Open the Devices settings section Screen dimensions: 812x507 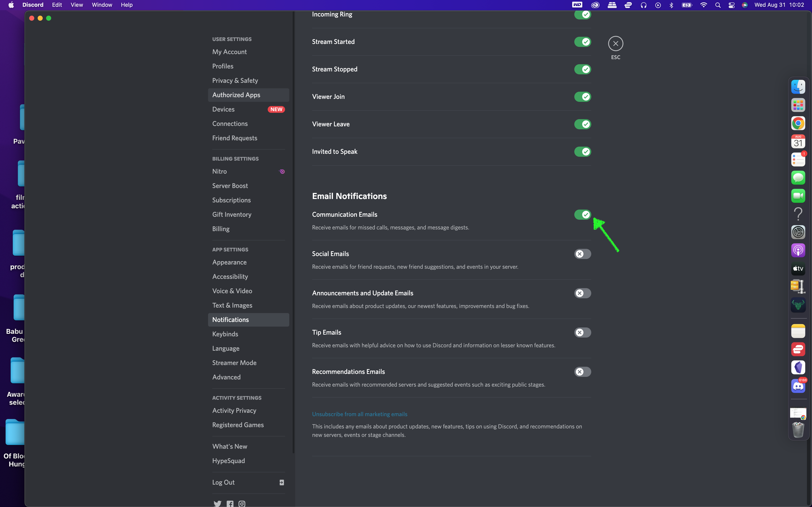[x=224, y=109]
